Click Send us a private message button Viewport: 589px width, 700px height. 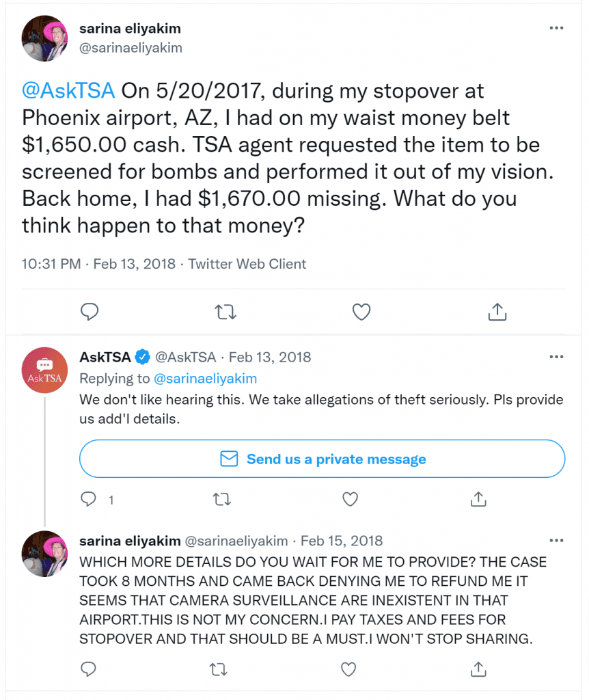(322, 459)
